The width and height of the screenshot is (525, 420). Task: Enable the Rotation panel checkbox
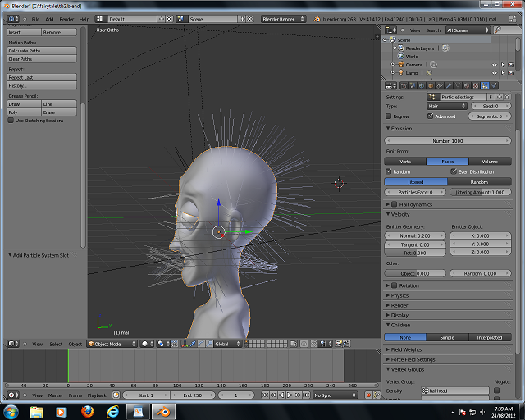pos(394,285)
